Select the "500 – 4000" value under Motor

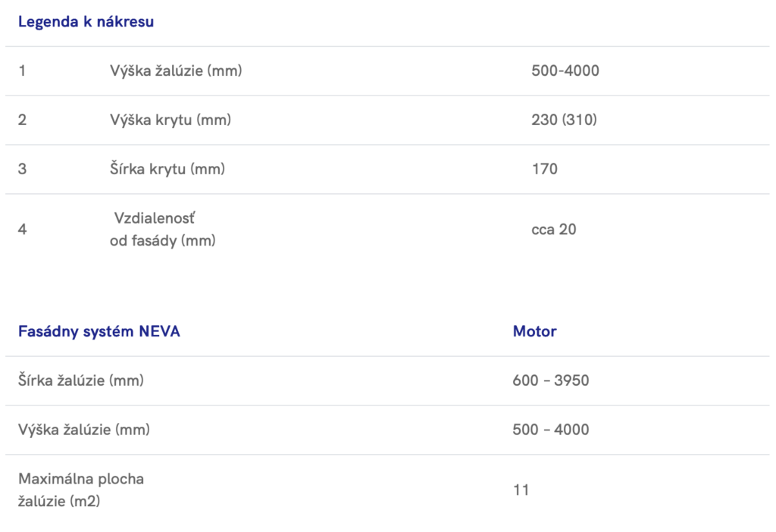(551, 430)
